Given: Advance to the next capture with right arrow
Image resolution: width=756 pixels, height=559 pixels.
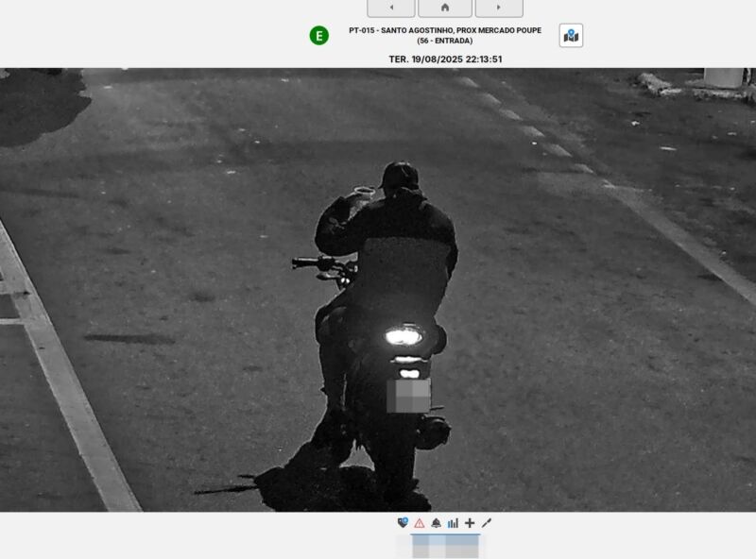Looking at the screenshot, I should pyautogui.click(x=498, y=8).
